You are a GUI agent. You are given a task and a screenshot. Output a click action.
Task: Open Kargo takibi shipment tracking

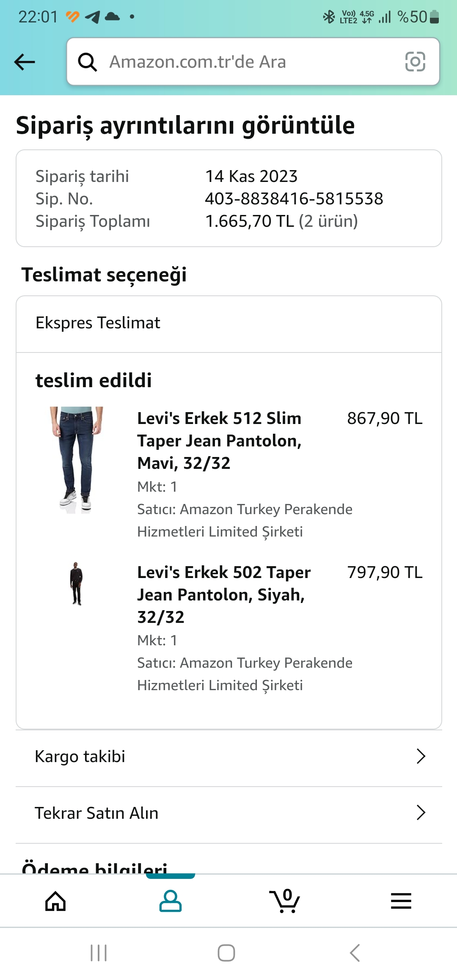(x=80, y=757)
